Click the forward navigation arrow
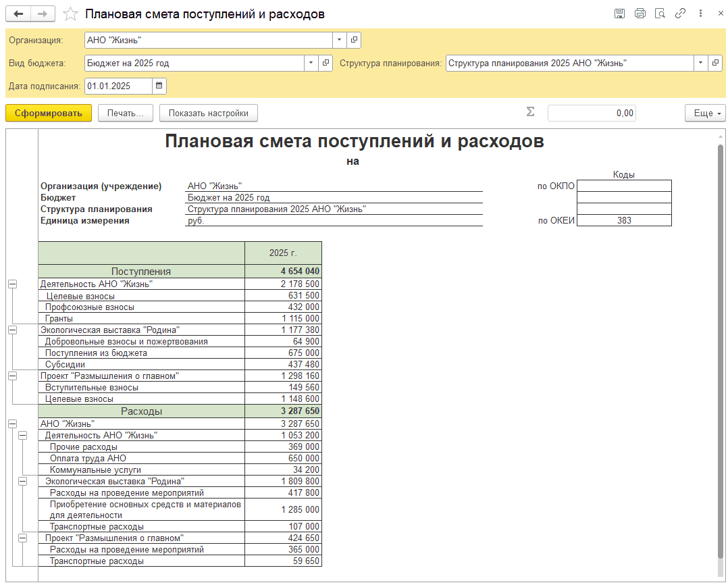 [x=43, y=14]
